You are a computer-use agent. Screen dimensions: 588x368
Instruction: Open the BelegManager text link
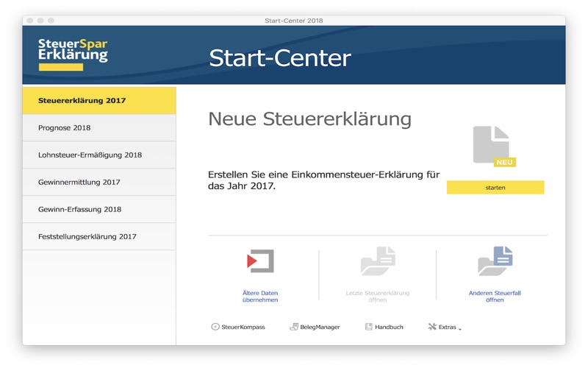tap(320, 327)
